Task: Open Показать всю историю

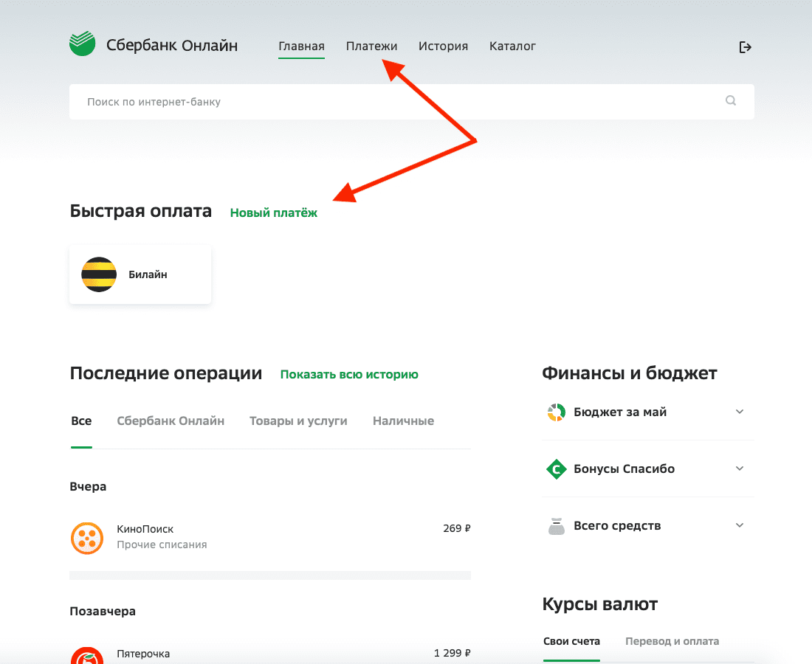Action: click(x=349, y=374)
